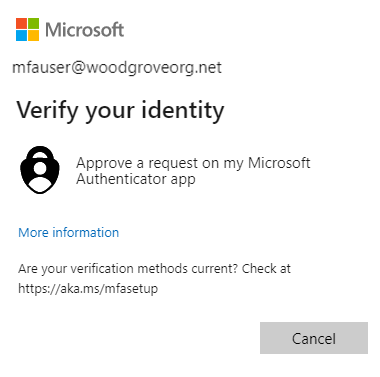Click the Verify your identity heading
380x377 pixels.
click(x=120, y=111)
